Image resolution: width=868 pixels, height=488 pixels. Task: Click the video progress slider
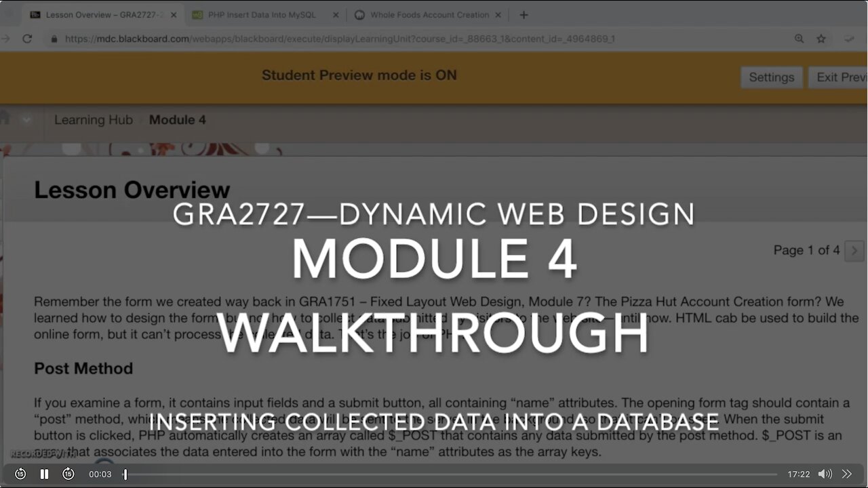coord(450,474)
